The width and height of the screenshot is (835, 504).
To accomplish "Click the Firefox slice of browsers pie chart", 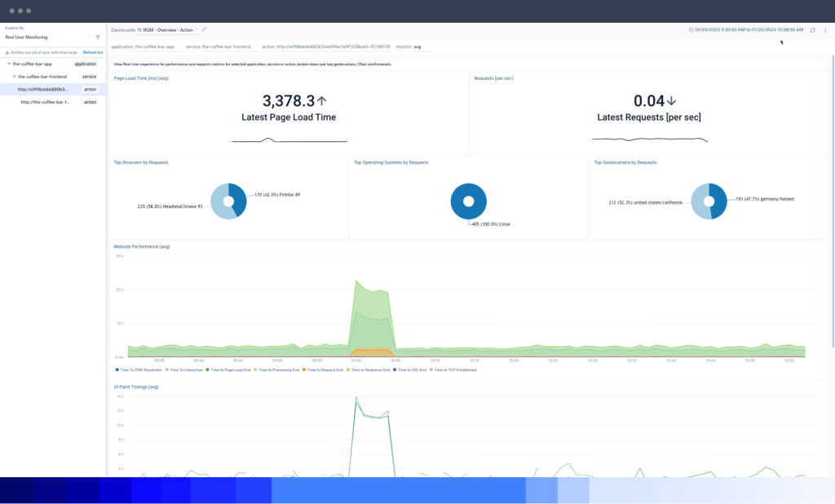I will click(x=237, y=197).
